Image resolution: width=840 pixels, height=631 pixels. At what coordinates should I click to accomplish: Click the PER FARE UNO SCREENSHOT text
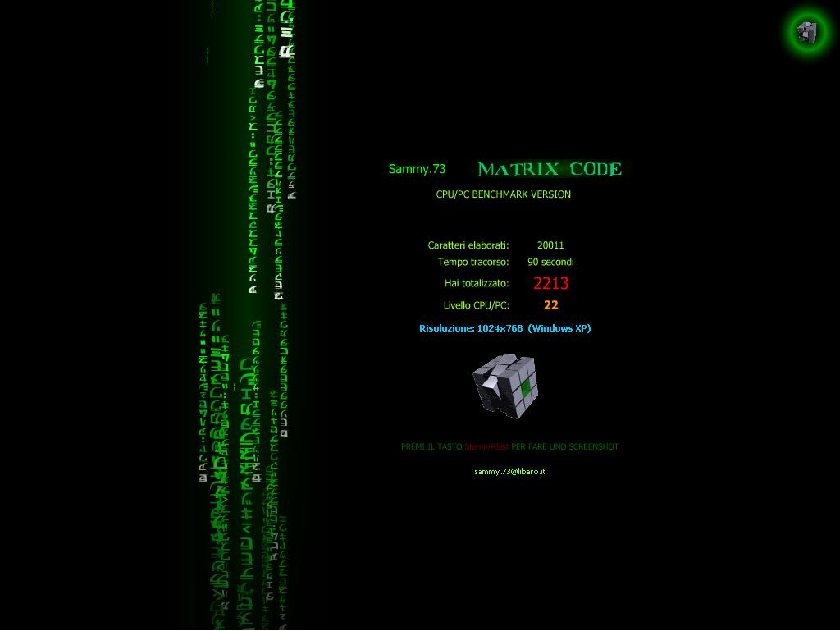click(x=564, y=447)
